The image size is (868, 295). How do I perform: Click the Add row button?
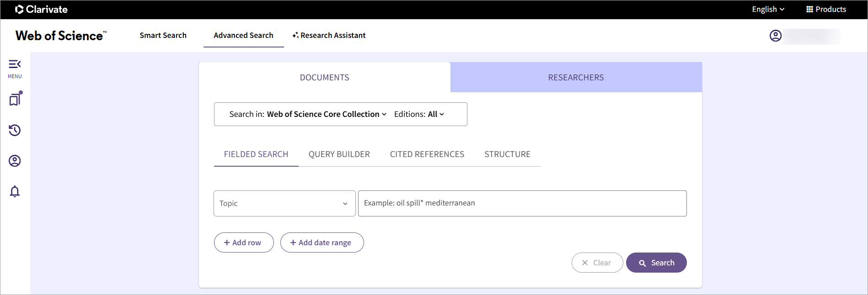click(244, 242)
